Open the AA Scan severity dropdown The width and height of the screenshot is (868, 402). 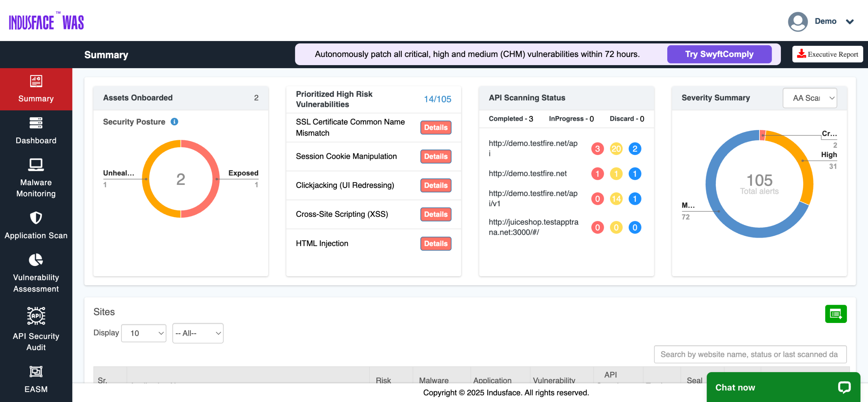810,98
